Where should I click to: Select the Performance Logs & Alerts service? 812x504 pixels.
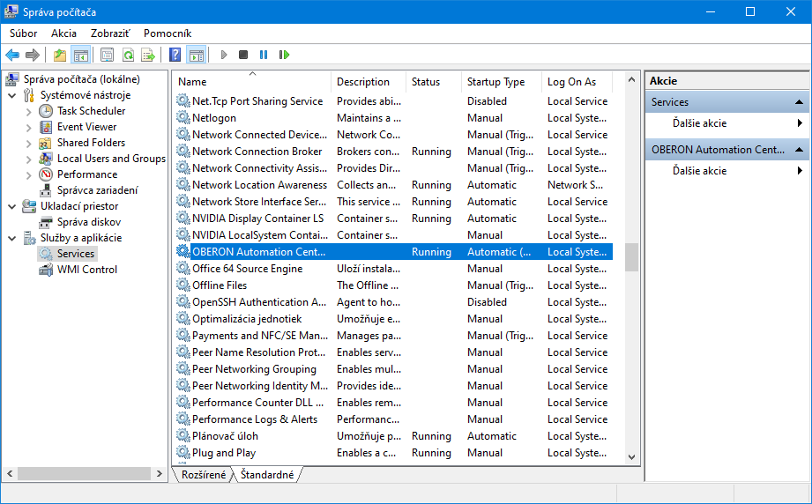coord(393,419)
